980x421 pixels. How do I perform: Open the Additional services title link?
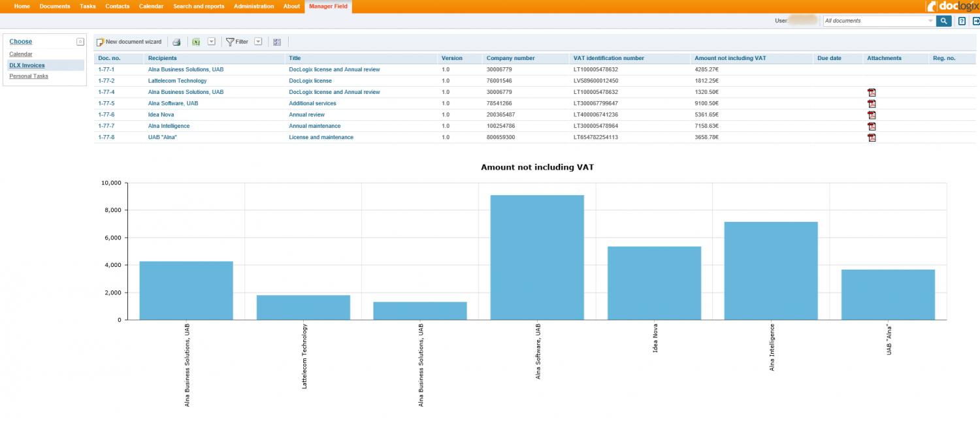click(x=313, y=103)
